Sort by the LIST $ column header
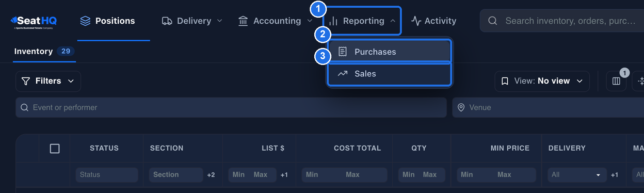Viewport: 644px width, 193px height. click(x=273, y=148)
